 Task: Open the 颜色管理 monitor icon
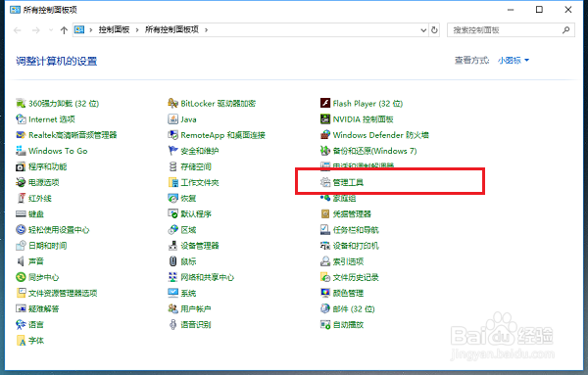[325, 293]
